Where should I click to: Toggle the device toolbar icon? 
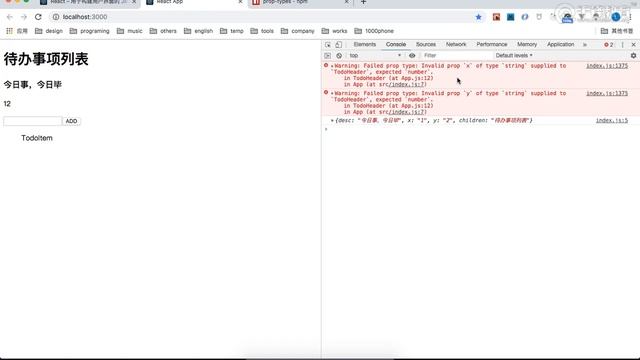click(x=339, y=44)
